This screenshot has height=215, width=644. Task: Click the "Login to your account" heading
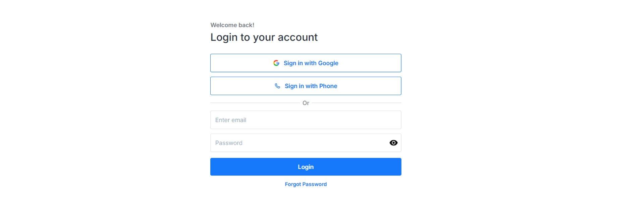[264, 37]
